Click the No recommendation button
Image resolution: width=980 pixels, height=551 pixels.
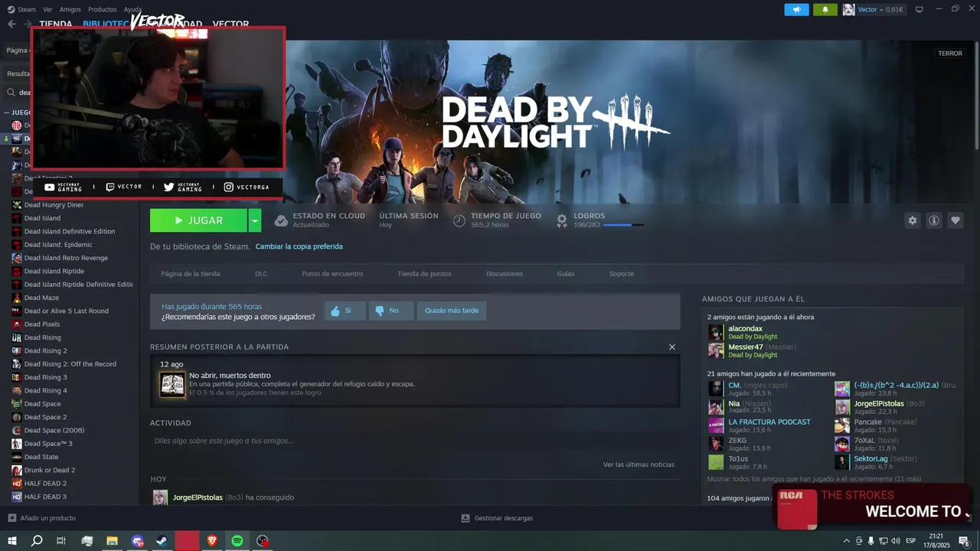point(391,311)
